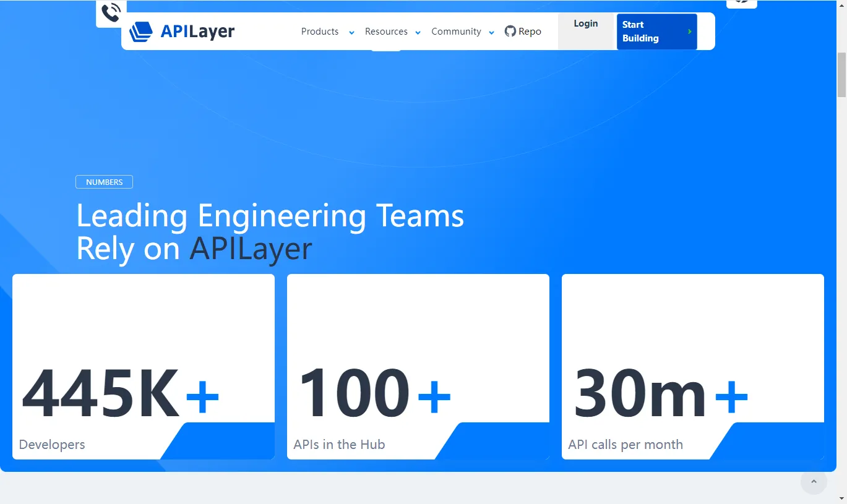Expand the Products dropdown chevron
This screenshot has width=847, height=504.
click(x=351, y=33)
